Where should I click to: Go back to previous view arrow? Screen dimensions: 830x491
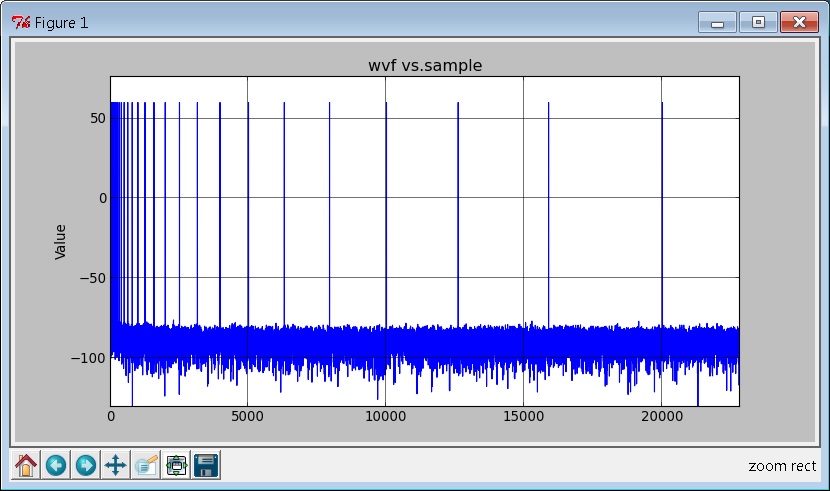coord(56,466)
